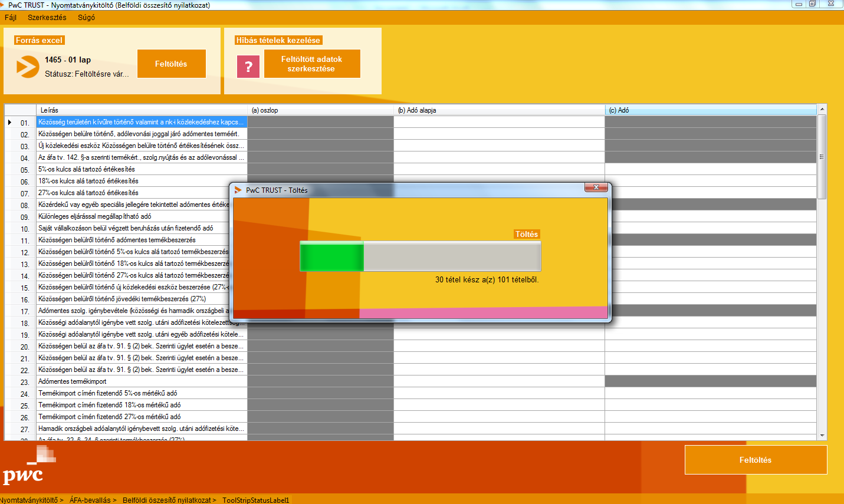Click 'Státusz: Feltöltésre vár...' status text
Image resolution: width=844 pixels, height=504 pixels.
click(87, 74)
